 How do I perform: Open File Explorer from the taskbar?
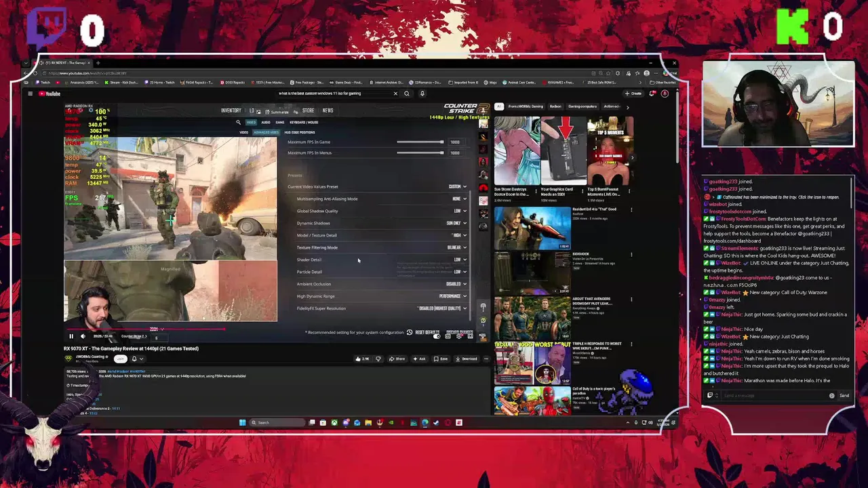click(x=368, y=422)
